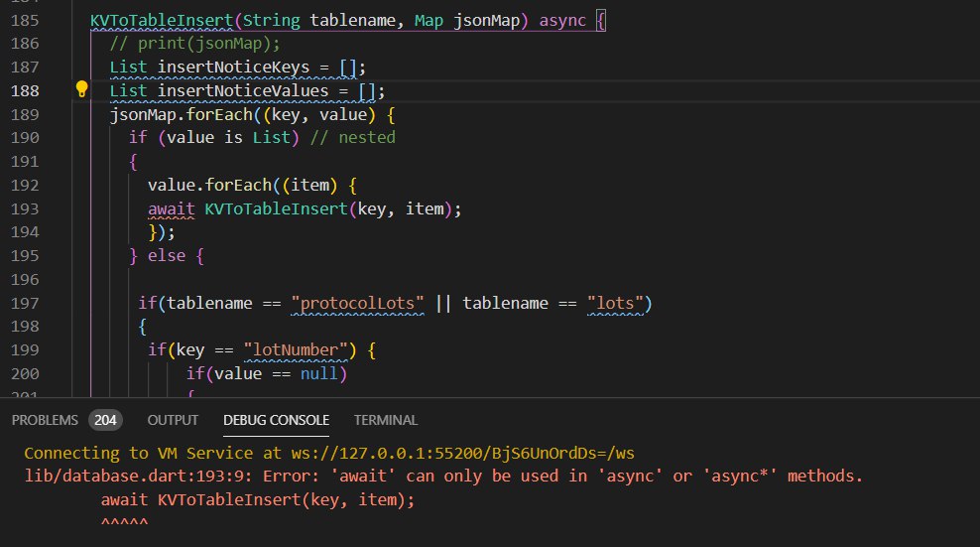Open the ws://127.0.0.1:55200 VM Service link
The width and height of the screenshot is (980, 547).
463,453
